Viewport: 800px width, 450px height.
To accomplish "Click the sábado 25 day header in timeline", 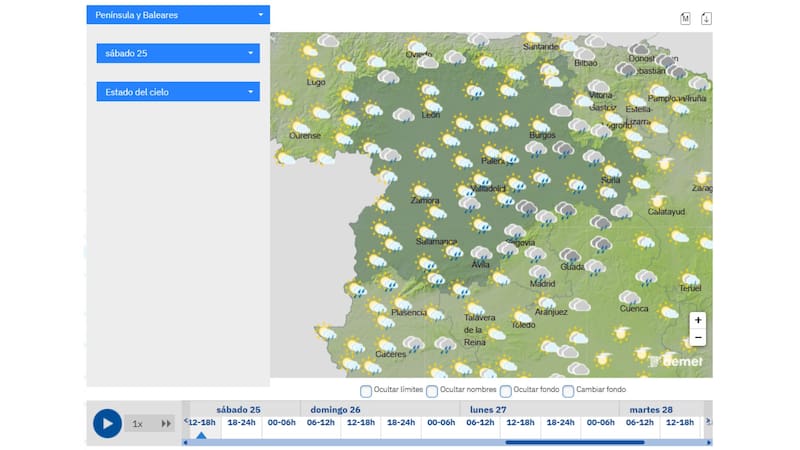I will coord(238,410).
